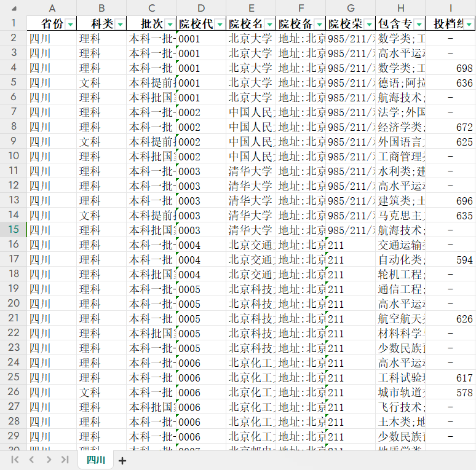Select column F header

pyautogui.click(x=301, y=8)
